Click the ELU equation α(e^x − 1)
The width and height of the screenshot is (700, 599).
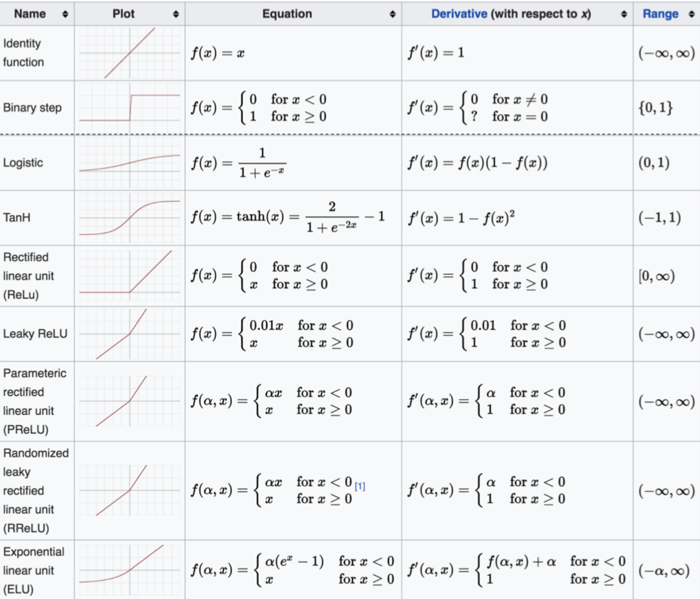click(293, 570)
